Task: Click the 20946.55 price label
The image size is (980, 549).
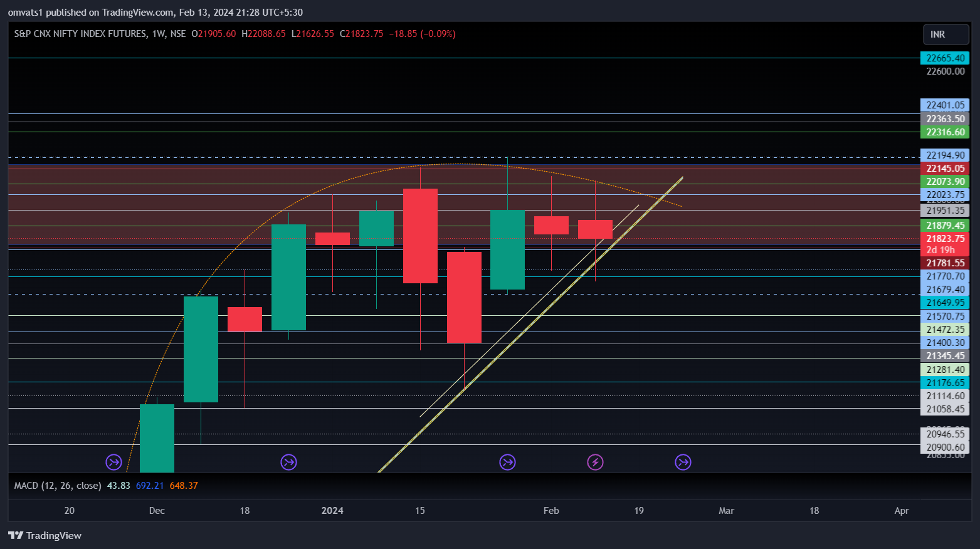Action: [x=945, y=434]
